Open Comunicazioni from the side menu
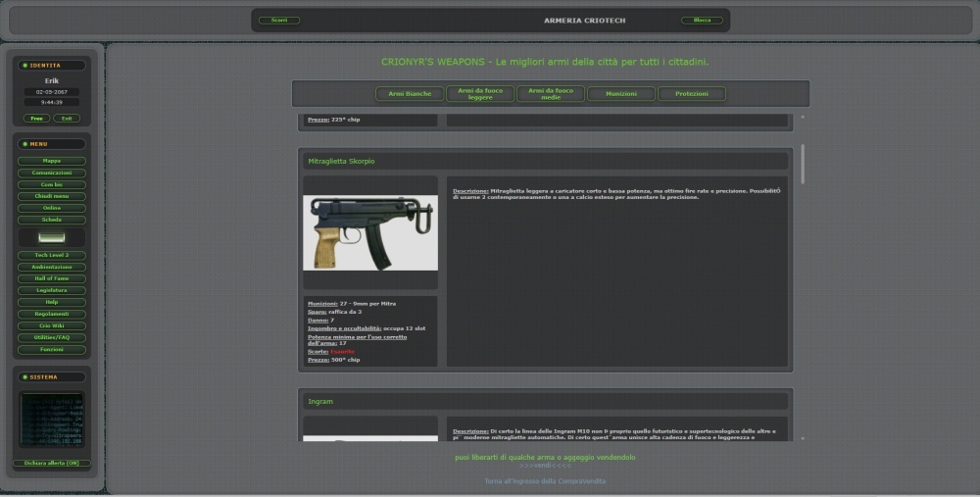Screen dimensions: 980x497 pos(52,173)
